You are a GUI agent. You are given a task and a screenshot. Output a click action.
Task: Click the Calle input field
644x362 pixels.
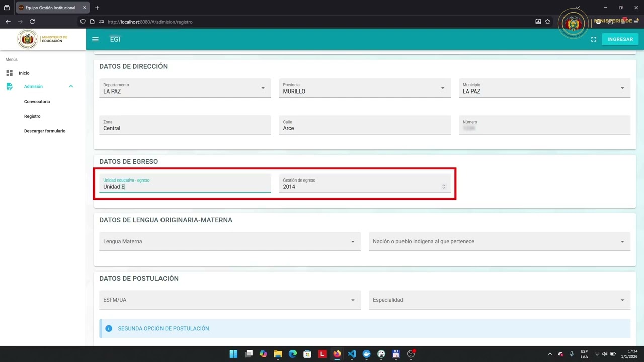click(365, 125)
